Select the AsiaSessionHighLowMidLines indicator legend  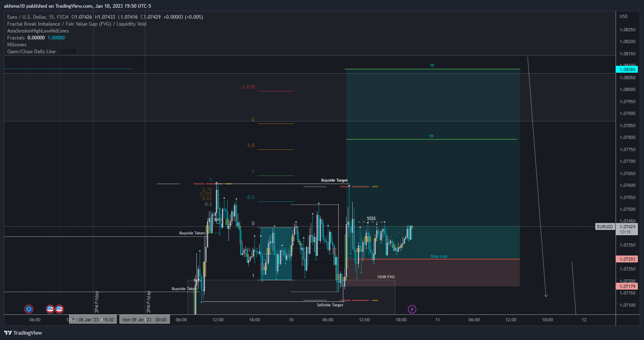(x=38, y=31)
